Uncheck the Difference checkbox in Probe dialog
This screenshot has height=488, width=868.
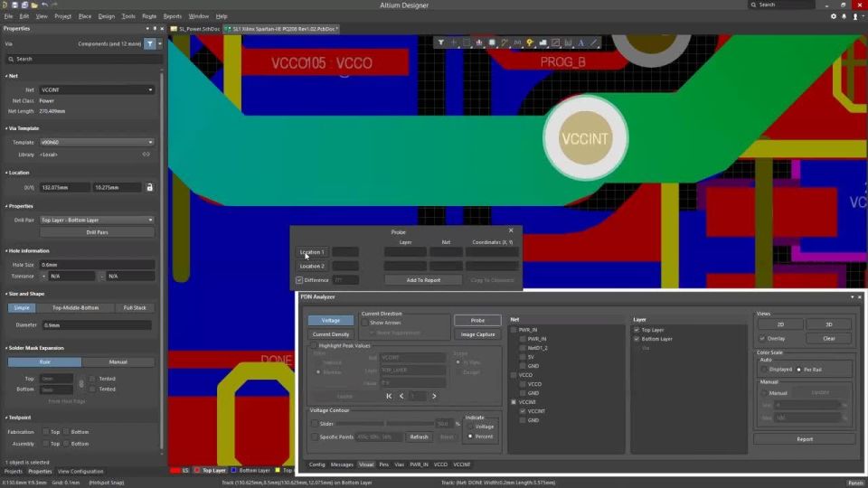pos(299,280)
